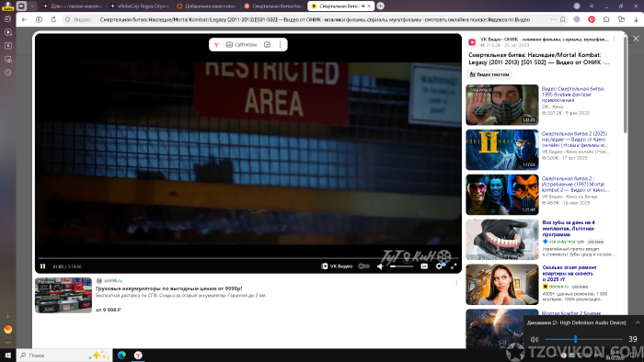Toggle video player subtitles icon in control bar
Screen dimensions: 644x362
coord(424,266)
